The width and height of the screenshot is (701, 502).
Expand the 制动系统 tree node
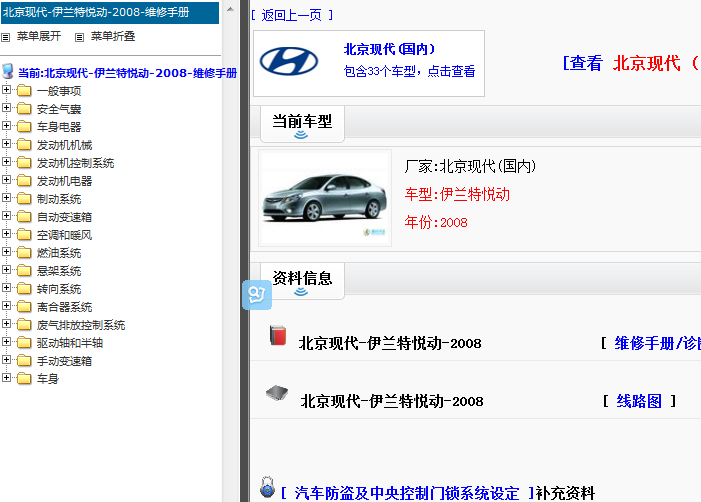point(6,198)
